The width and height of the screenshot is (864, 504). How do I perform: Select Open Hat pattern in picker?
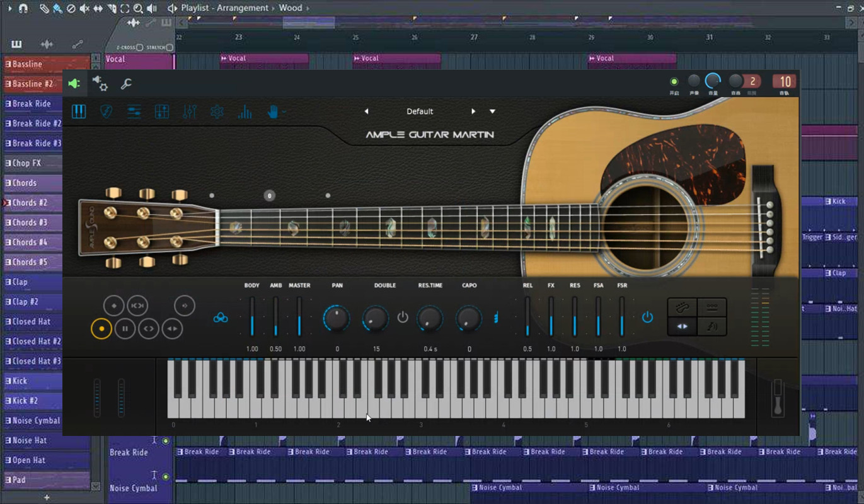point(47,461)
